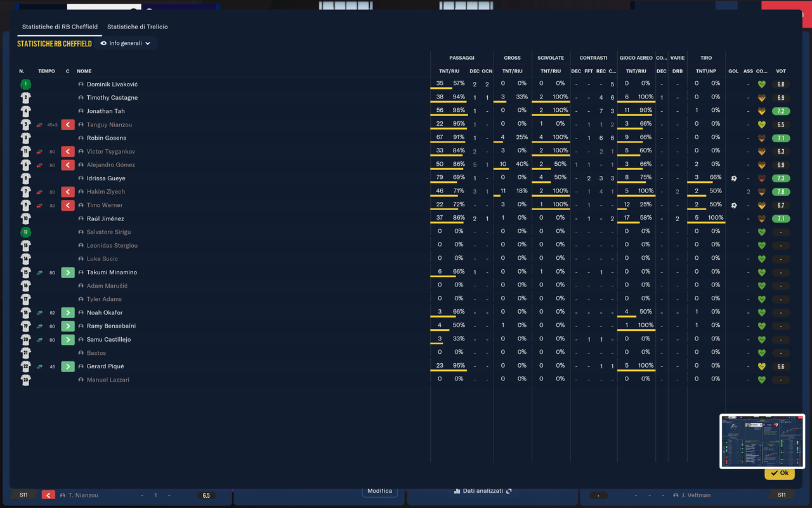The height and width of the screenshot is (508, 812).
Task: Click the Modifica button behind the dialog
Action: (379, 491)
